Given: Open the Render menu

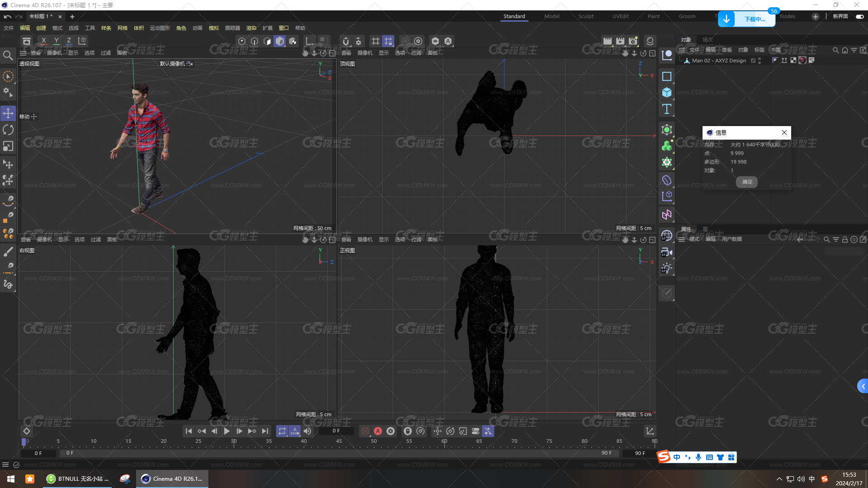Looking at the screenshot, I should tap(251, 28).
